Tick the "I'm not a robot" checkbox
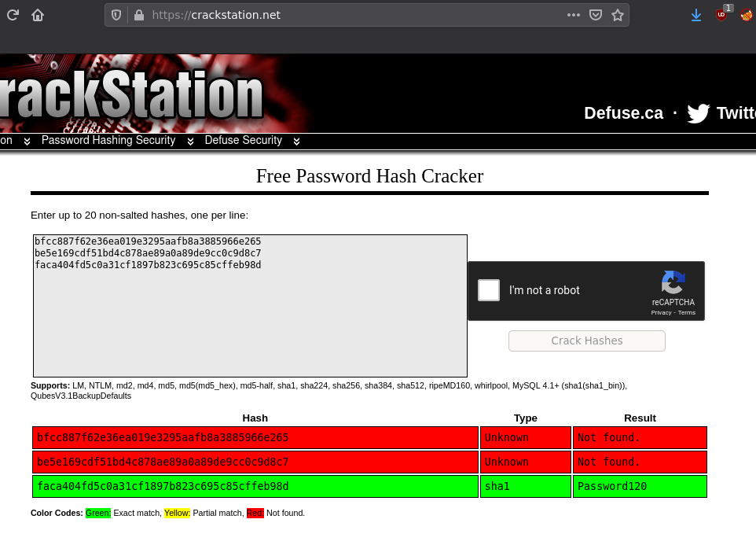Image resolution: width=756 pixels, height=534 pixels. [488, 290]
